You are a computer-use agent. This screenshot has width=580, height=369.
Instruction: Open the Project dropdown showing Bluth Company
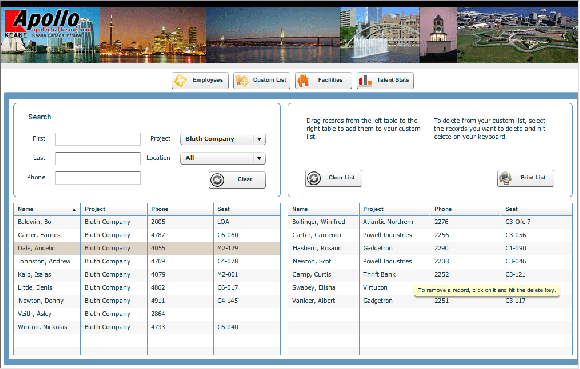[x=223, y=139]
